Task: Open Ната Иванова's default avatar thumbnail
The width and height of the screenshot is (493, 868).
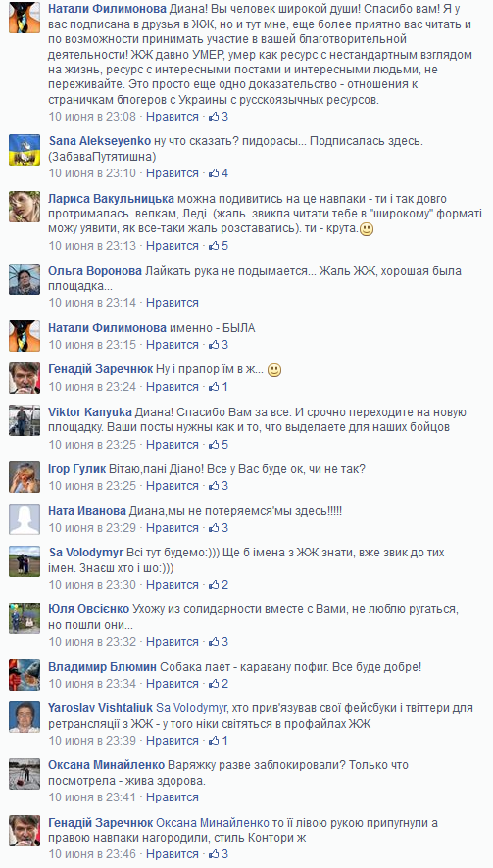Action: pos(25,519)
